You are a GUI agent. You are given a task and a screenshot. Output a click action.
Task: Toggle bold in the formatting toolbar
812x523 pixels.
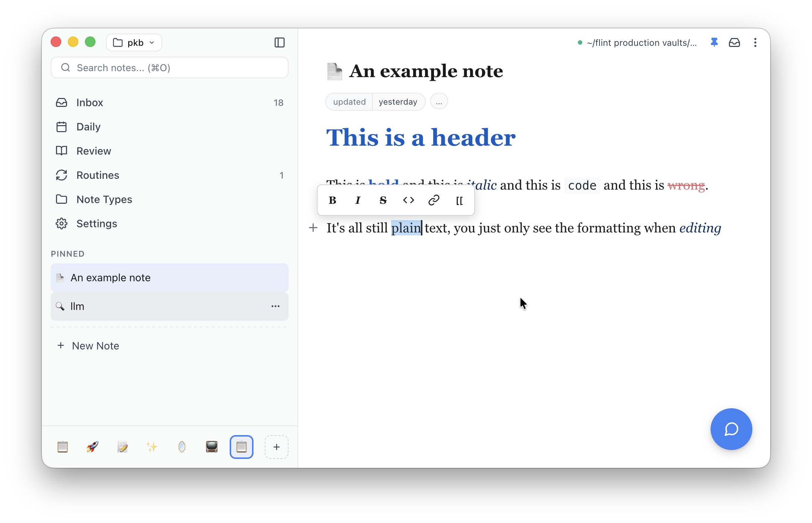(x=332, y=200)
